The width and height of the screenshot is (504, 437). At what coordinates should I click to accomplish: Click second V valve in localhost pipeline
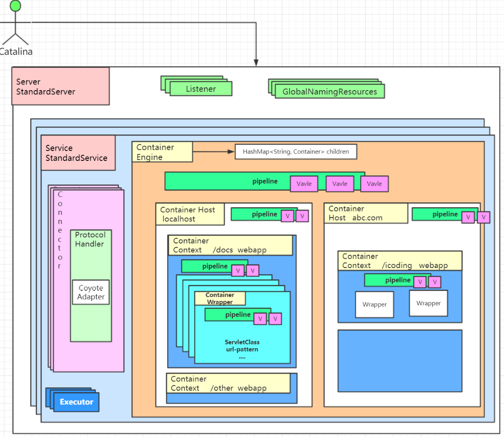tap(303, 216)
